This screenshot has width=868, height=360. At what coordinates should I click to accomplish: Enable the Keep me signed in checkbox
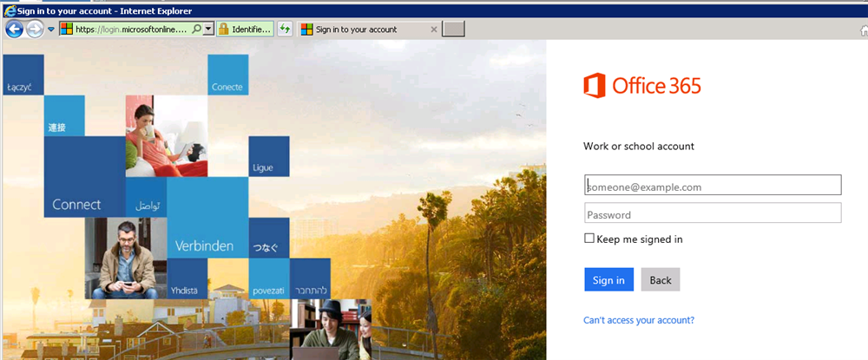(589, 239)
